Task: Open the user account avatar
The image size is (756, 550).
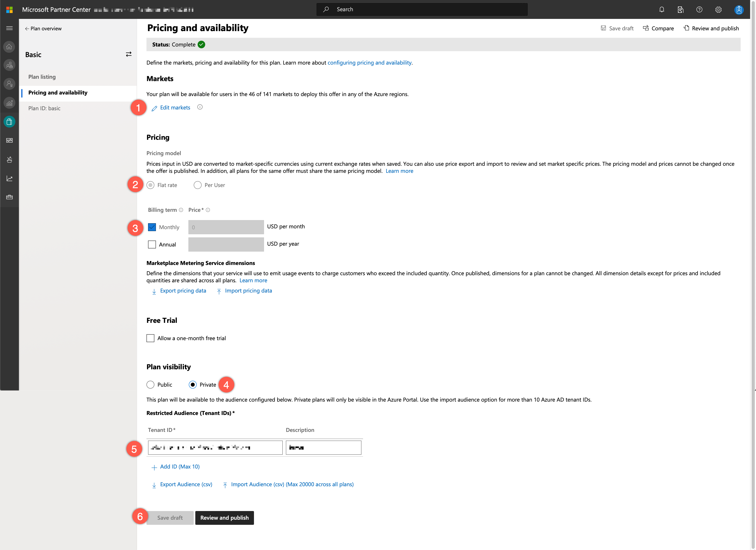Action: pyautogui.click(x=739, y=10)
